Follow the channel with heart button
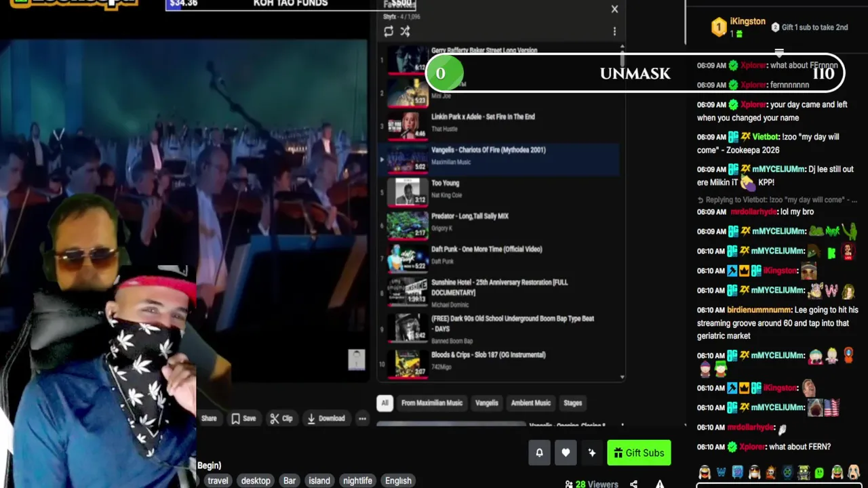Viewport: 868px width, 488px height. point(566,453)
